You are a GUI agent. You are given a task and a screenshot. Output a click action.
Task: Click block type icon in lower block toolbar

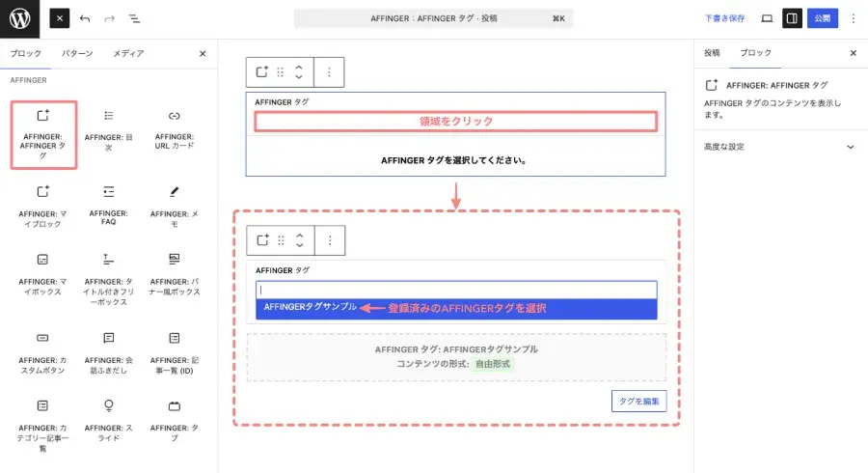[x=263, y=240]
